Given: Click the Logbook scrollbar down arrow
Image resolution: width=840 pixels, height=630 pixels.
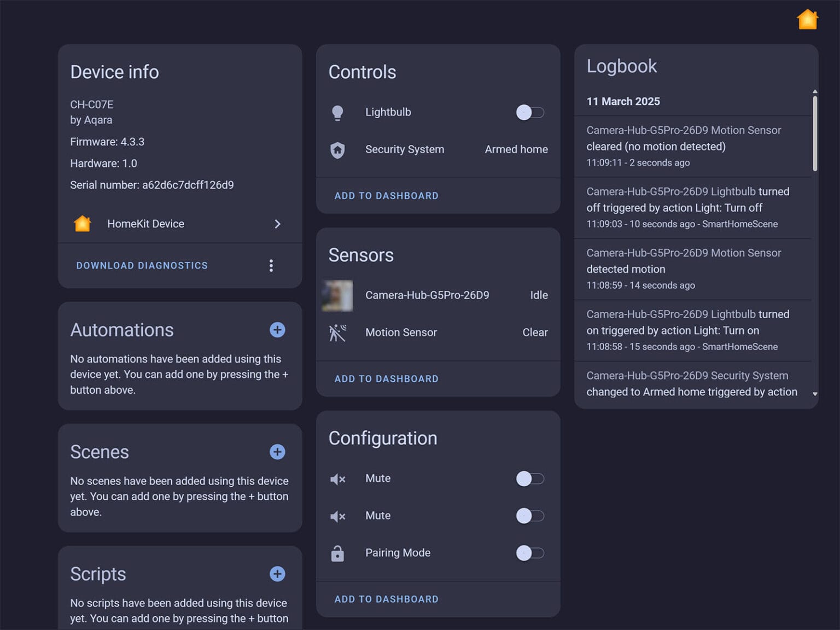Looking at the screenshot, I should [815, 394].
